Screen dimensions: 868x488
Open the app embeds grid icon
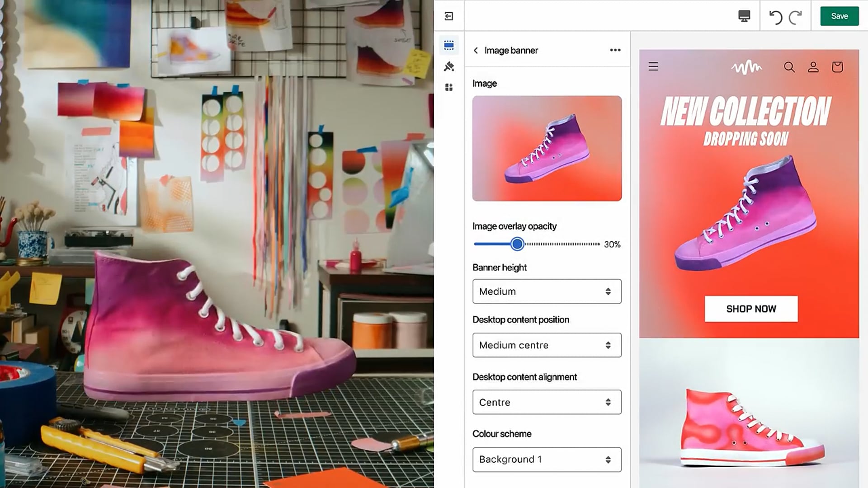449,87
